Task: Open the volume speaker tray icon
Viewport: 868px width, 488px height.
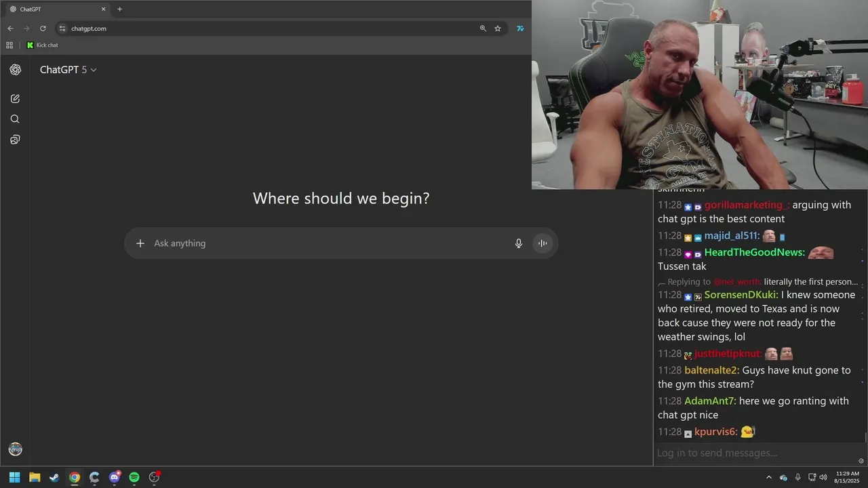Action: (x=823, y=477)
